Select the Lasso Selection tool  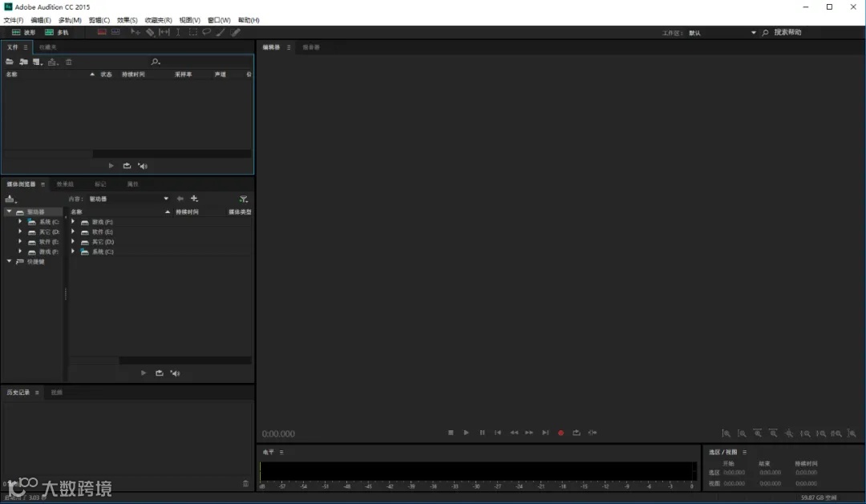(207, 32)
